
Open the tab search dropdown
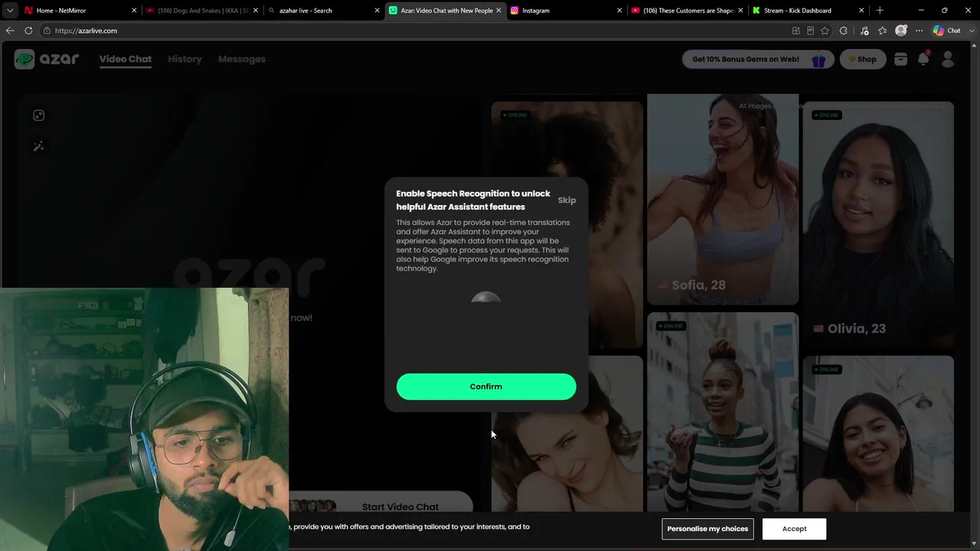tap(10, 11)
